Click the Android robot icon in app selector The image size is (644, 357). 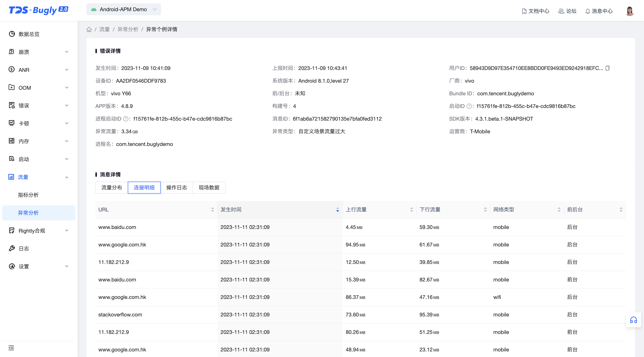[94, 9]
